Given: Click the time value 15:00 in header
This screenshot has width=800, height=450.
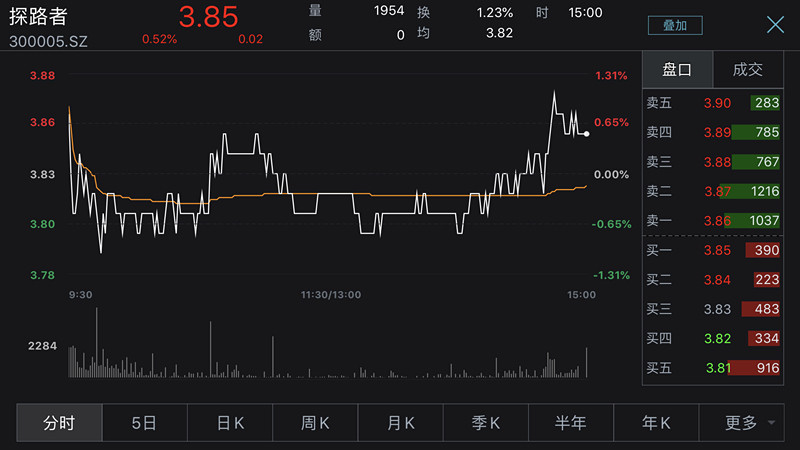Looking at the screenshot, I should pyautogui.click(x=585, y=13).
